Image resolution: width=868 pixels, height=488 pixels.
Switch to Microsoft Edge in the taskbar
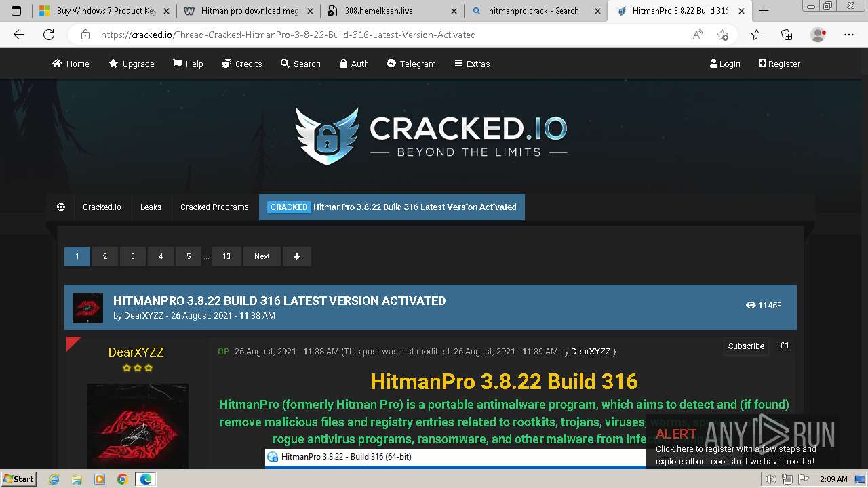tap(145, 479)
